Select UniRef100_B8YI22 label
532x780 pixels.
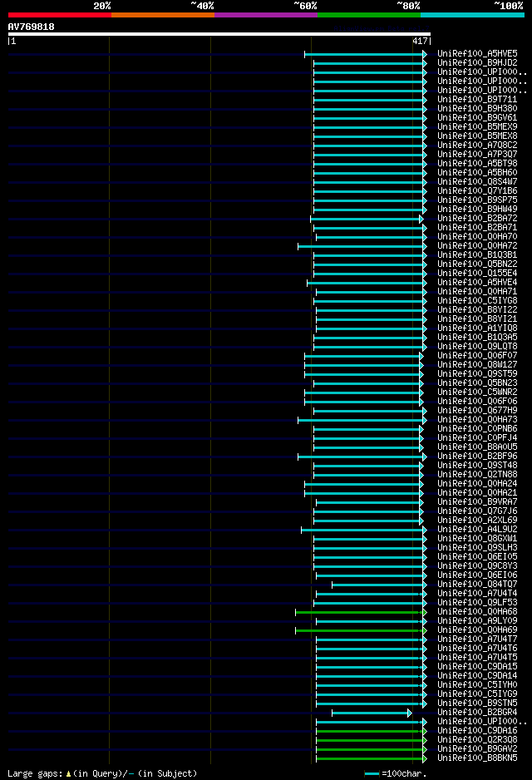coord(477,310)
